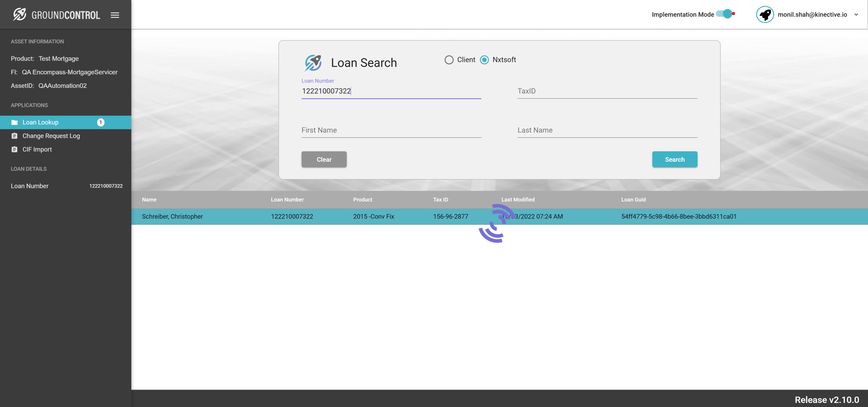Click the Loan Lookup folder icon

15,122
